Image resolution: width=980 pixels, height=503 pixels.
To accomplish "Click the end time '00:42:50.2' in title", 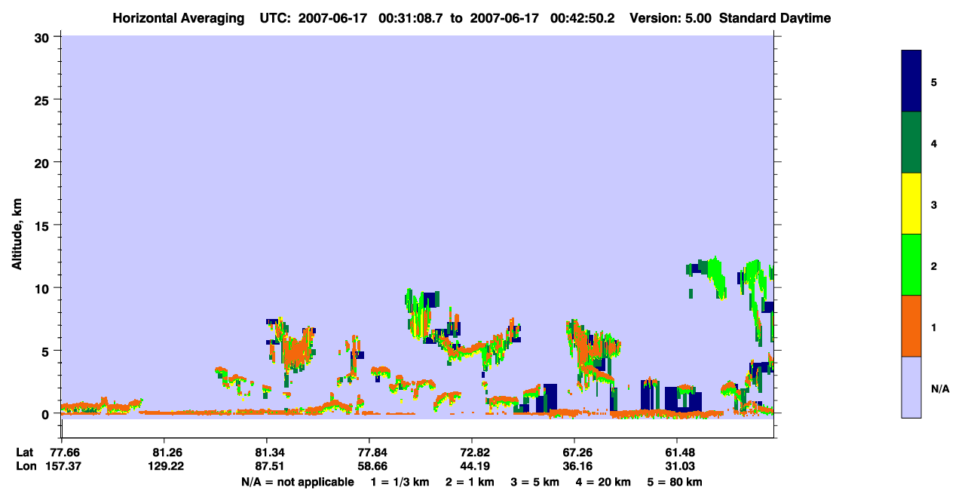I will (x=582, y=18).
